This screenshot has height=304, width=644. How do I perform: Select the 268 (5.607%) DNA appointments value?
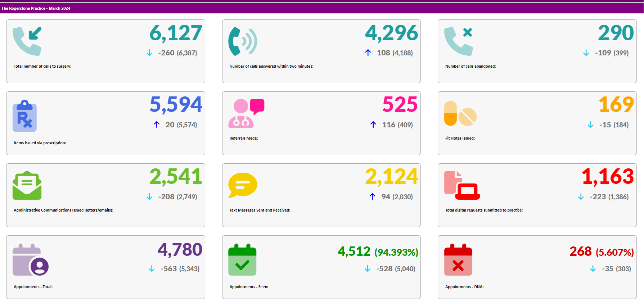(x=601, y=251)
